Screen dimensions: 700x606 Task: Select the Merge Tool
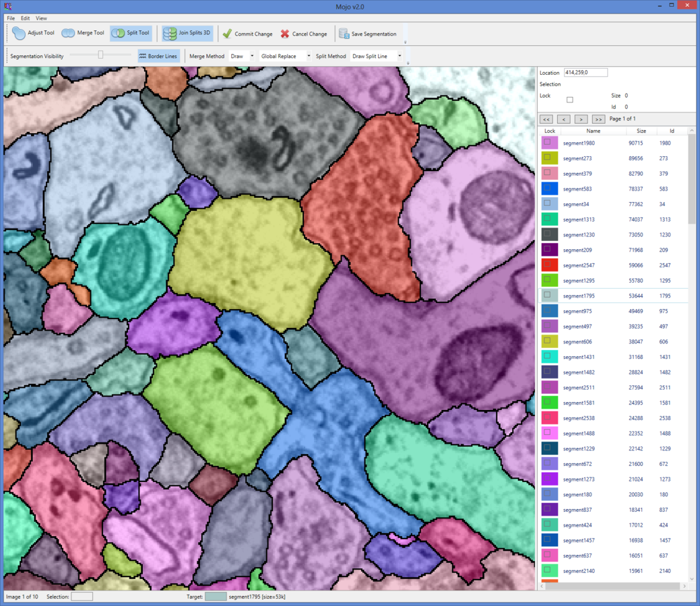(83, 33)
